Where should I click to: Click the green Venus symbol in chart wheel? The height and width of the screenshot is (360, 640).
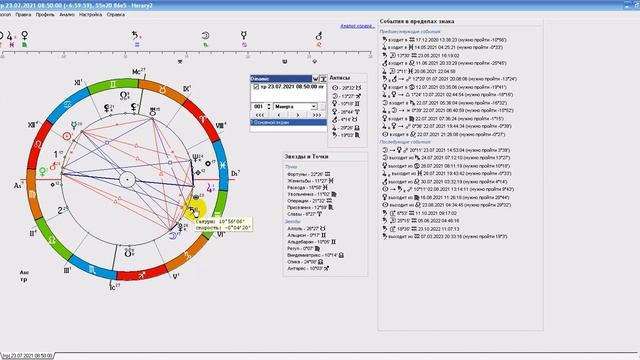coord(42,171)
